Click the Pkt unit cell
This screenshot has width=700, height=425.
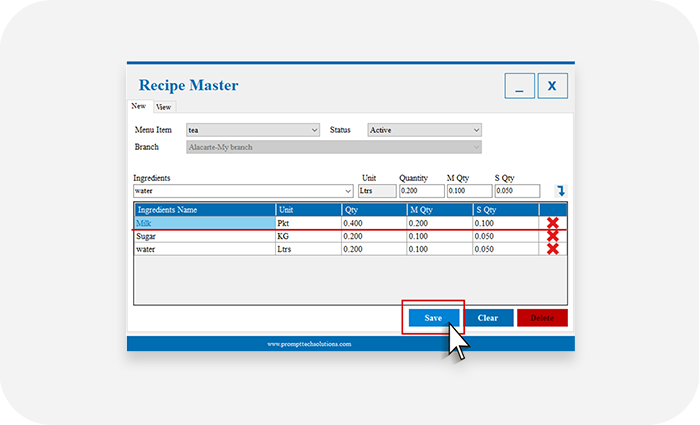308,223
